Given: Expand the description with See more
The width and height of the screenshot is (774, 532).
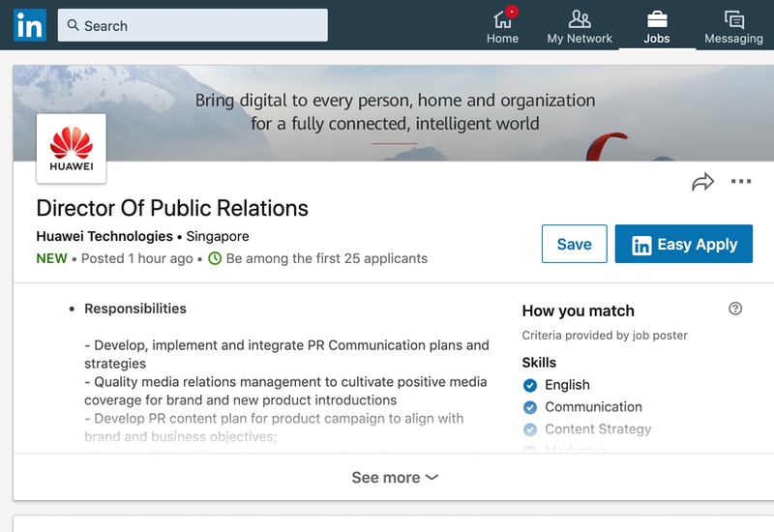Looking at the screenshot, I should (395, 477).
